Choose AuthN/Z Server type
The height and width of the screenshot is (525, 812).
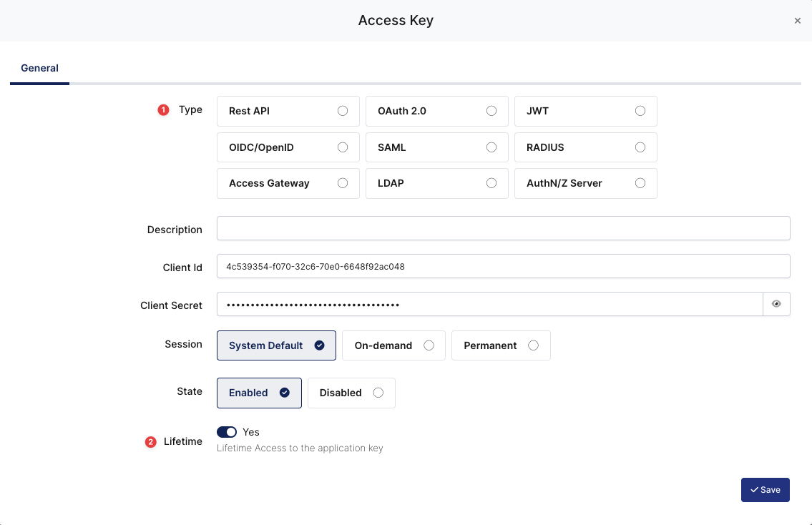(585, 183)
